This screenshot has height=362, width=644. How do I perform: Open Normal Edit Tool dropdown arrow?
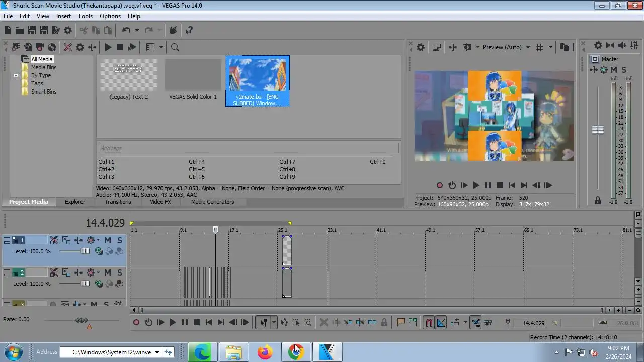pyautogui.click(x=274, y=323)
